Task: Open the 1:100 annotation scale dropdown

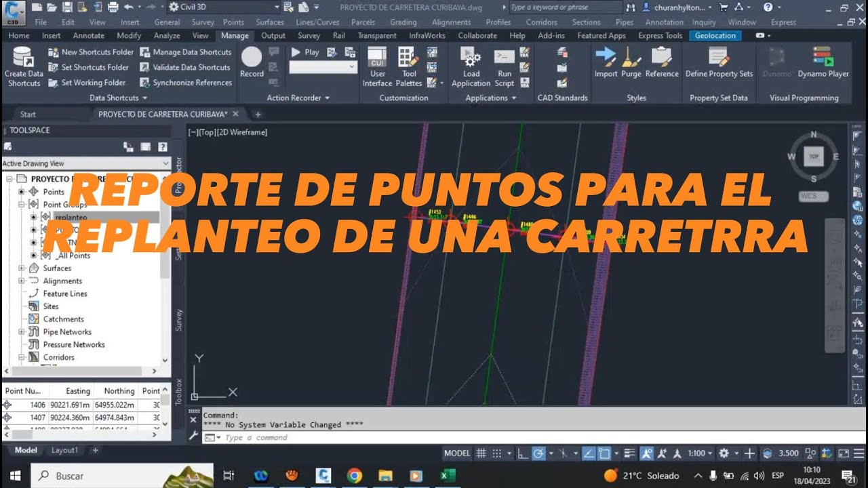Action: 699,453
